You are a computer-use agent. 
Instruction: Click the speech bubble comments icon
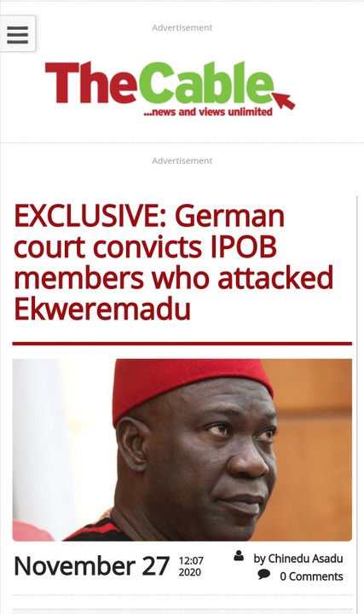click(x=263, y=575)
